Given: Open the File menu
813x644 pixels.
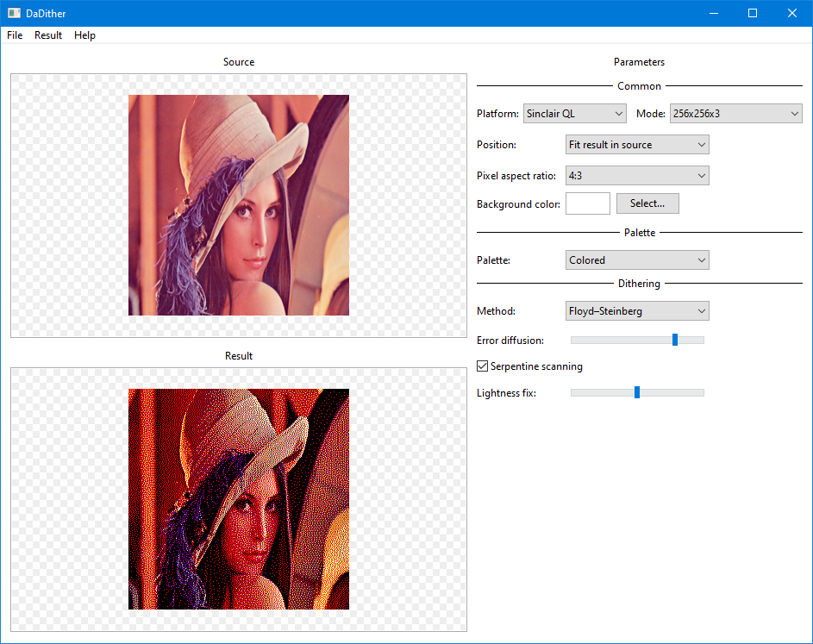Looking at the screenshot, I should click(15, 35).
